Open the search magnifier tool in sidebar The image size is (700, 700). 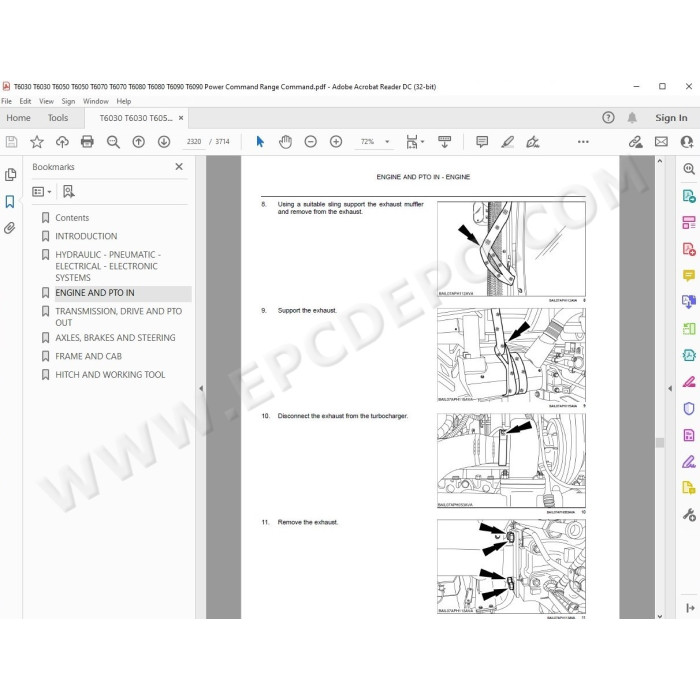689,169
